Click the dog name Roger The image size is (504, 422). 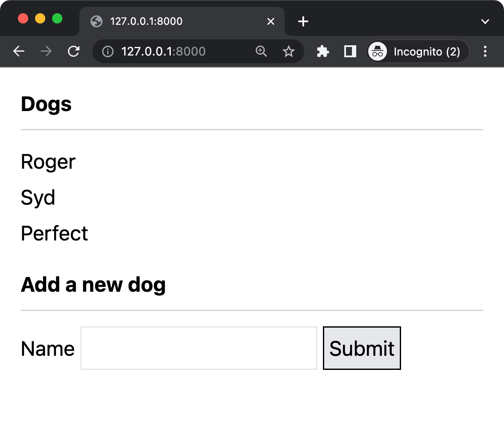point(48,162)
